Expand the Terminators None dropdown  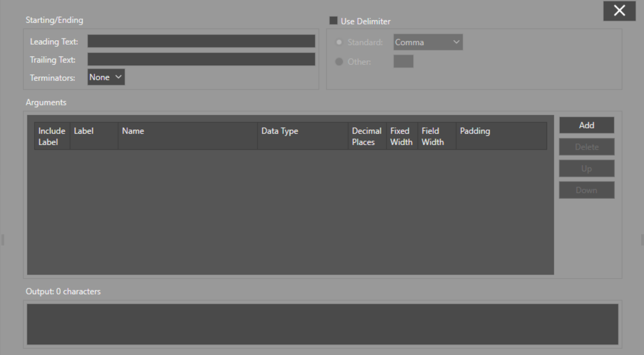(x=106, y=78)
